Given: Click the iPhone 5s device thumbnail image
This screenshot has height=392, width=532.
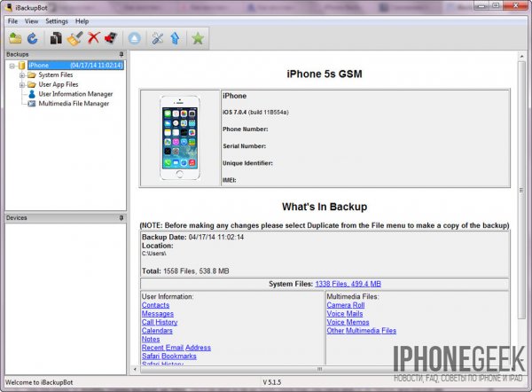Looking at the screenshot, I should [x=180, y=137].
